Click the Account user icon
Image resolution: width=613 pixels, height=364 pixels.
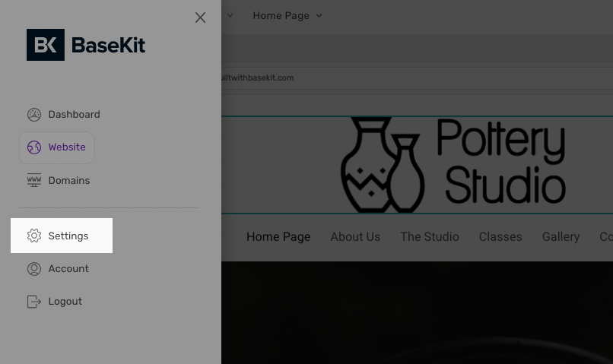(x=34, y=269)
